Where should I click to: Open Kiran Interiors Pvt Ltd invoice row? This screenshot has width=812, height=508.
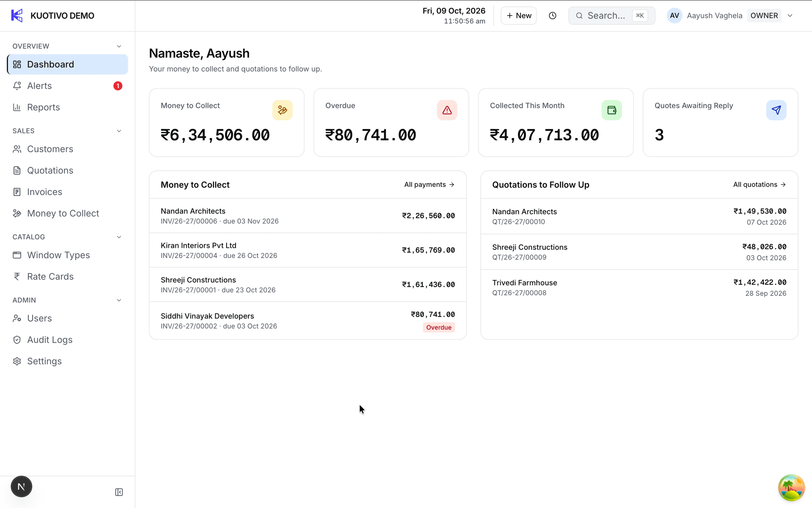click(308, 250)
